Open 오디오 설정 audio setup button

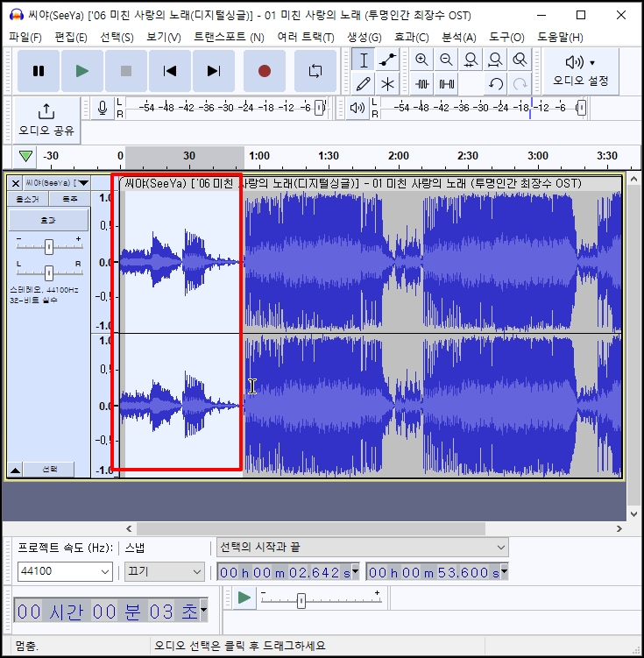click(581, 71)
